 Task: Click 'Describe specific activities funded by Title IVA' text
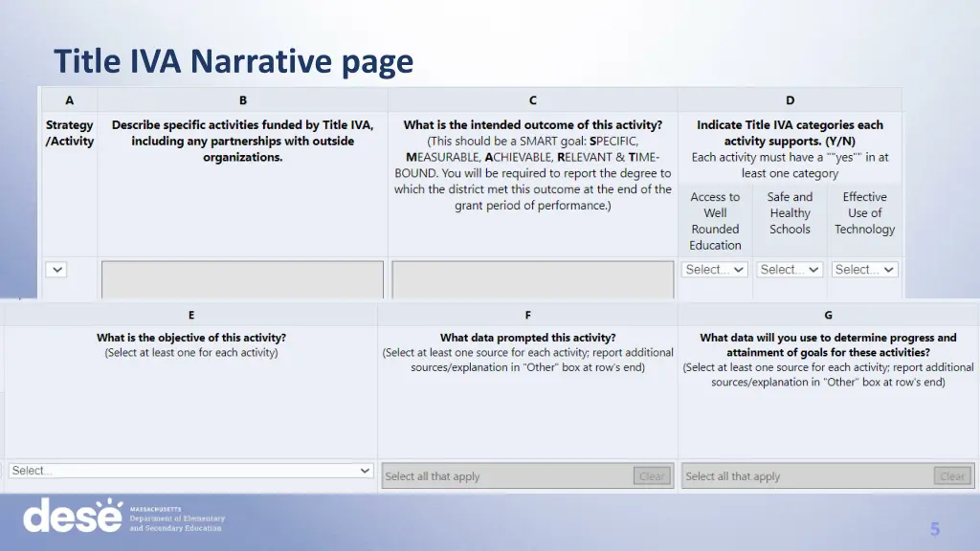coord(242,125)
